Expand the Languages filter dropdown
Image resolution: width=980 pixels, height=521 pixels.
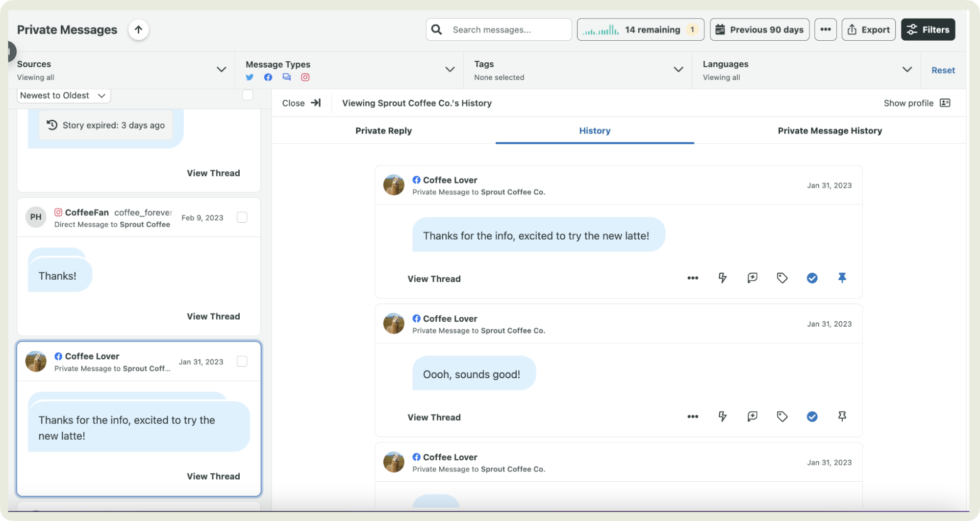coord(907,70)
